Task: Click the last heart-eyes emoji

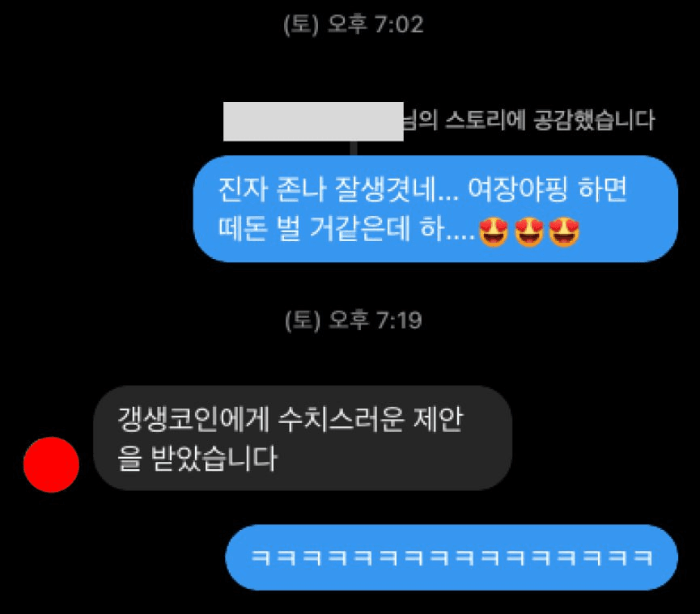Action: 564,232
